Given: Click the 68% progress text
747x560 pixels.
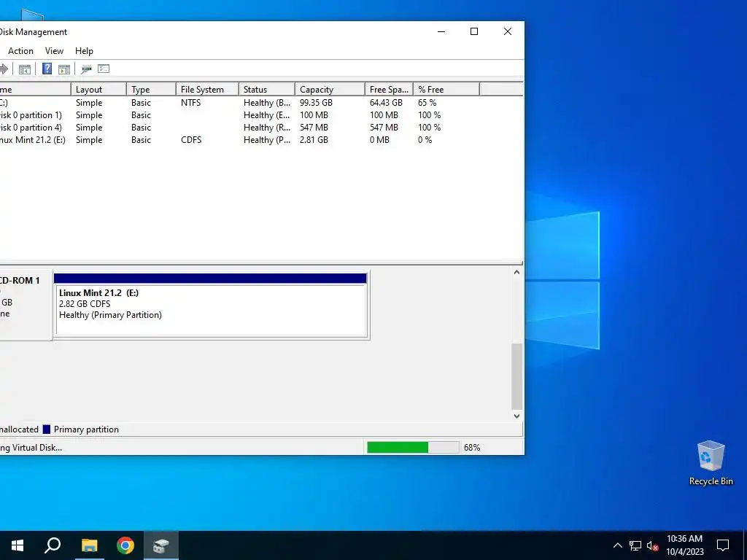Looking at the screenshot, I should coord(472,448).
